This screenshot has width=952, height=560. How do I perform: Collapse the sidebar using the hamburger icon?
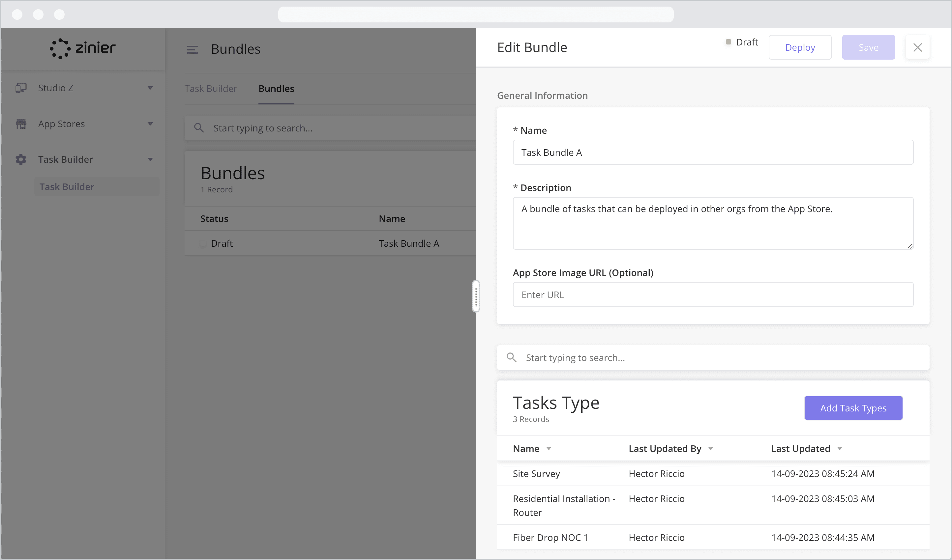point(193,49)
